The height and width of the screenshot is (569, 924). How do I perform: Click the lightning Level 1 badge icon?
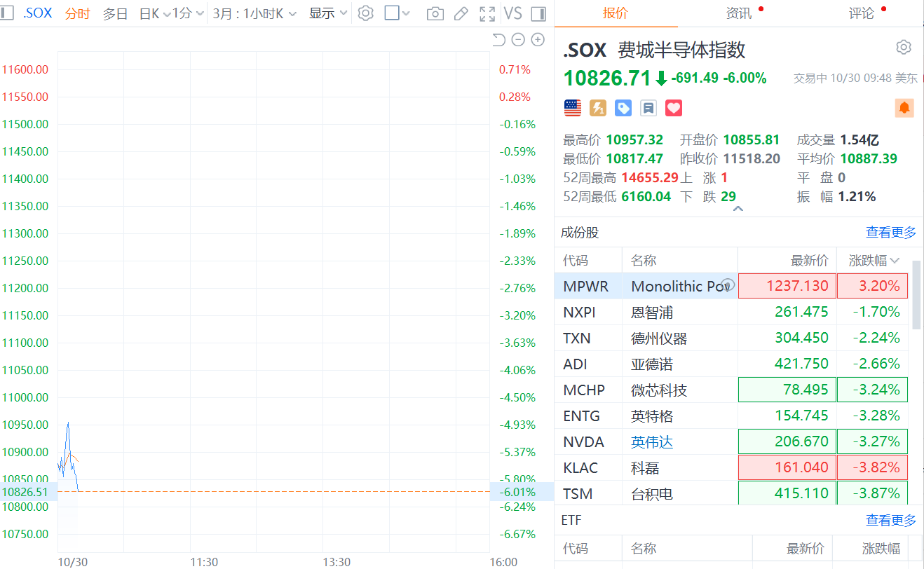tap(598, 108)
